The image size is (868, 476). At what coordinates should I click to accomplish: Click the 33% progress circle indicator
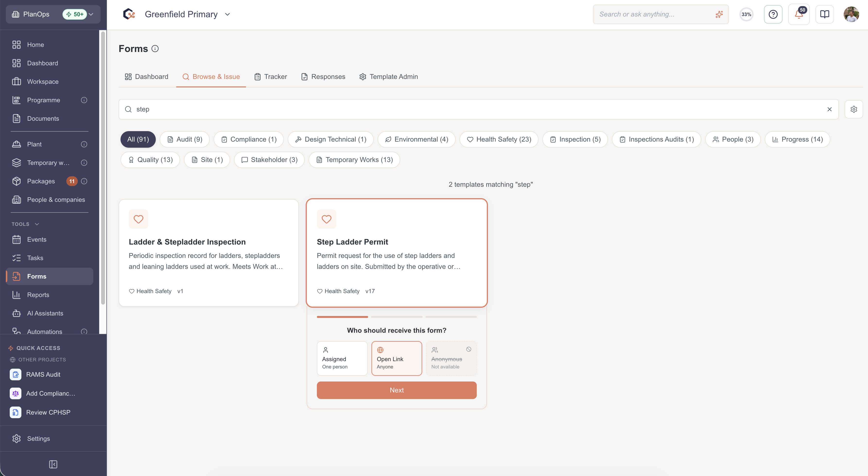746,14
